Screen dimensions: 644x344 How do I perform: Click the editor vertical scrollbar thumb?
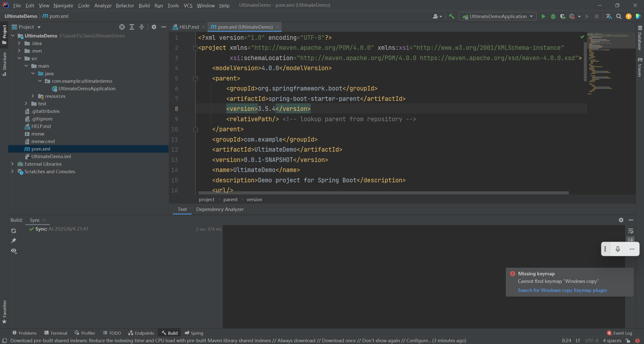click(x=585, y=62)
